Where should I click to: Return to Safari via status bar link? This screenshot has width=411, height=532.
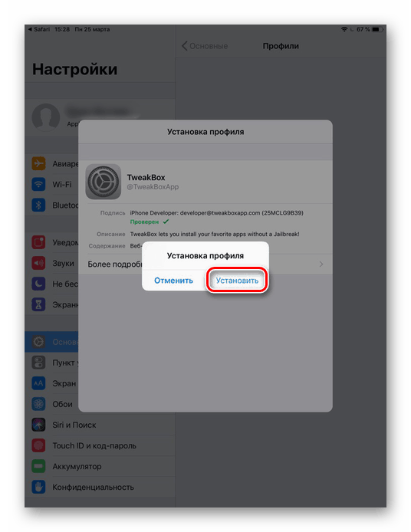pyautogui.click(x=39, y=29)
